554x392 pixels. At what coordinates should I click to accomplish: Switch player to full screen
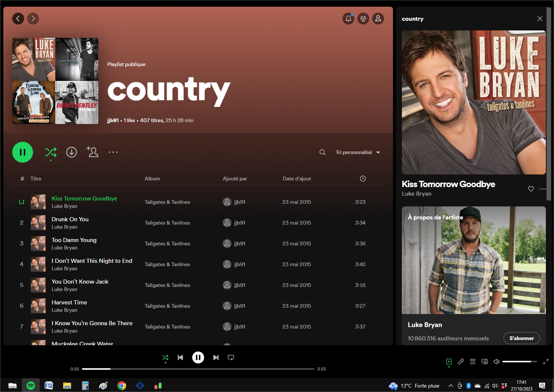546,362
